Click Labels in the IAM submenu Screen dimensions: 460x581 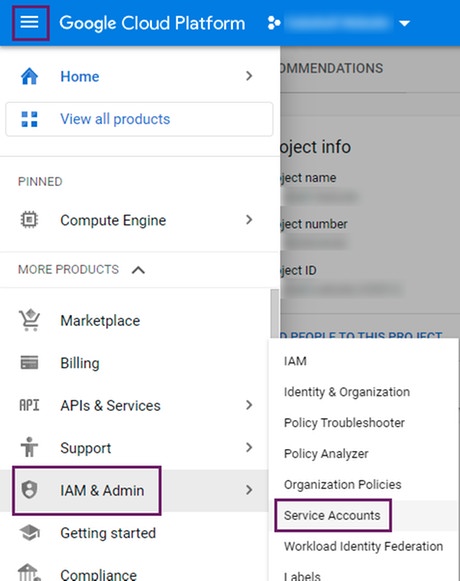coord(302,576)
